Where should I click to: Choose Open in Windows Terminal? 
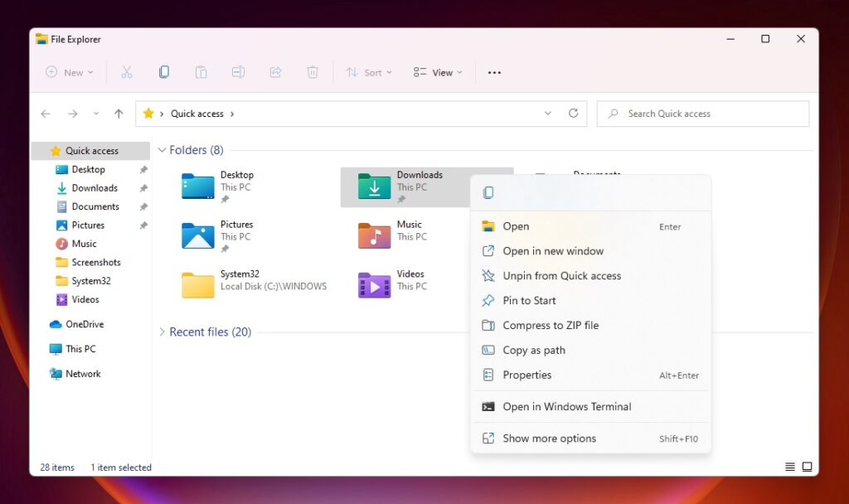(x=568, y=406)
